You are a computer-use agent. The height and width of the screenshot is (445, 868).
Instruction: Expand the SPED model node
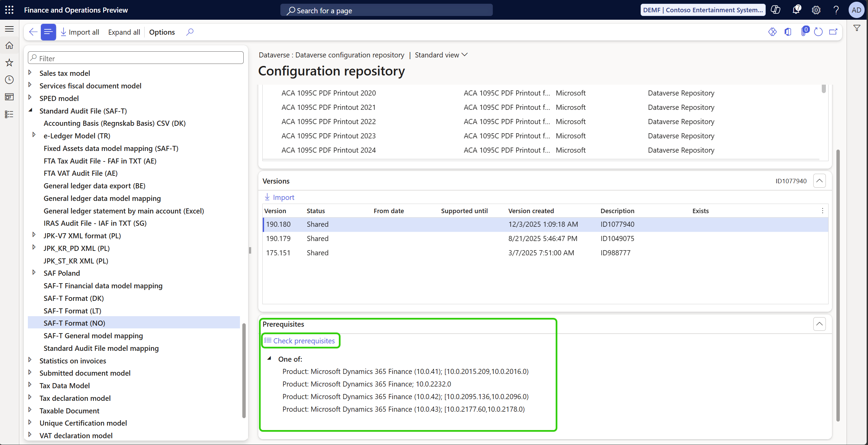(30, 97)
